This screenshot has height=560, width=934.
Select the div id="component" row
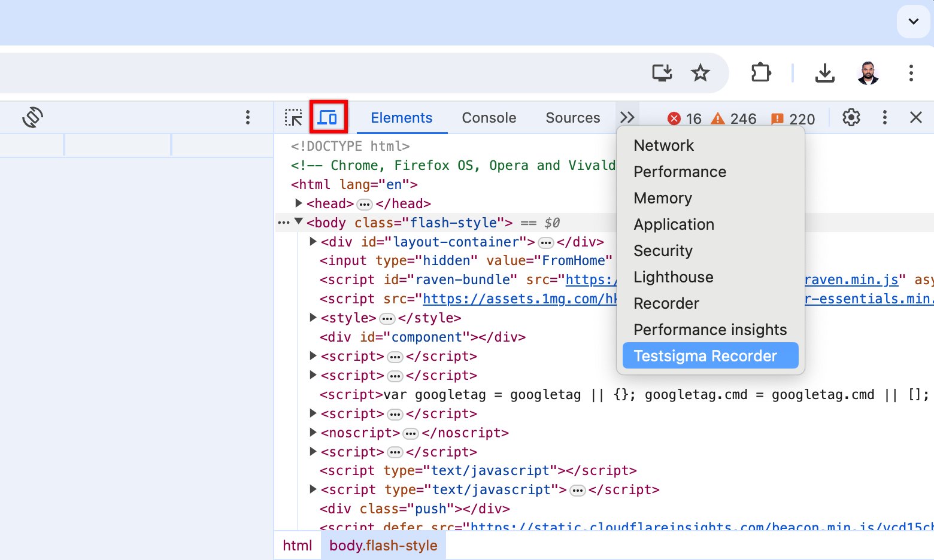[423, 337]
